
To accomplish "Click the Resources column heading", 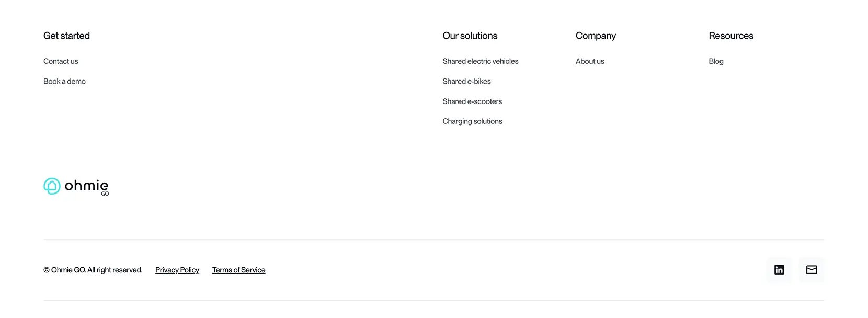I will click(x=731, y=36).
